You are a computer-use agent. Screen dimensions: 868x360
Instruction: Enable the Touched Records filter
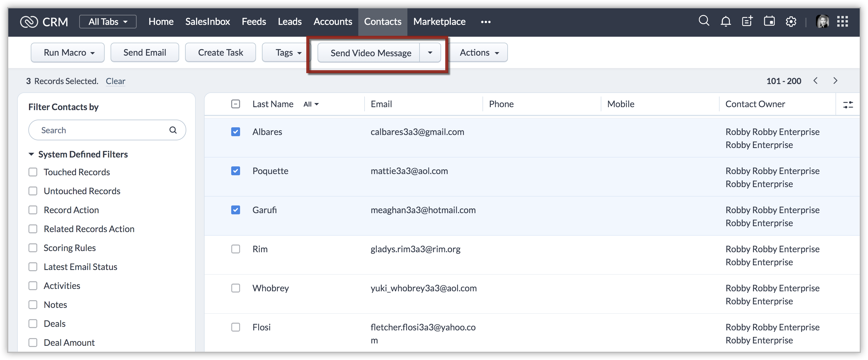point(33,172)
